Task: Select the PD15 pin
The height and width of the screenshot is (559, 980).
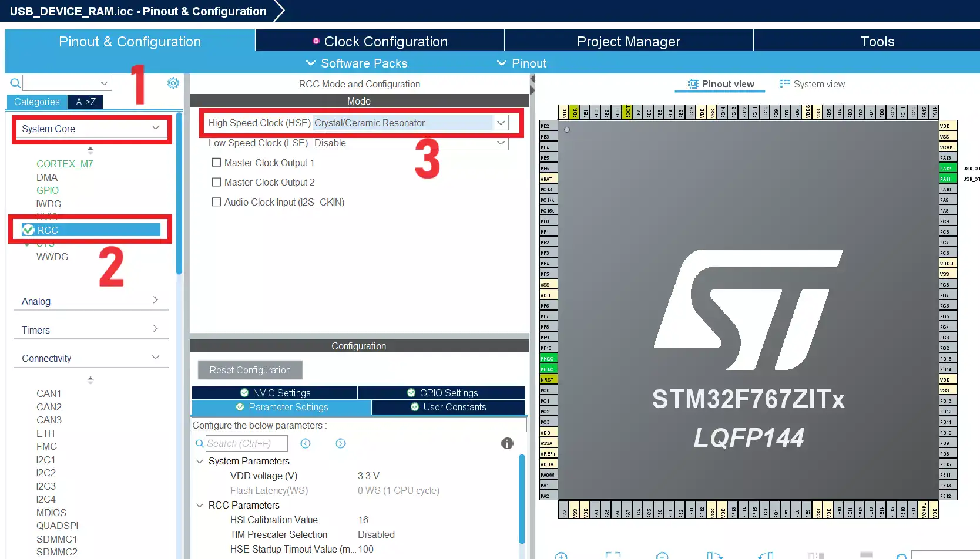Action: [x=948, y=359]
